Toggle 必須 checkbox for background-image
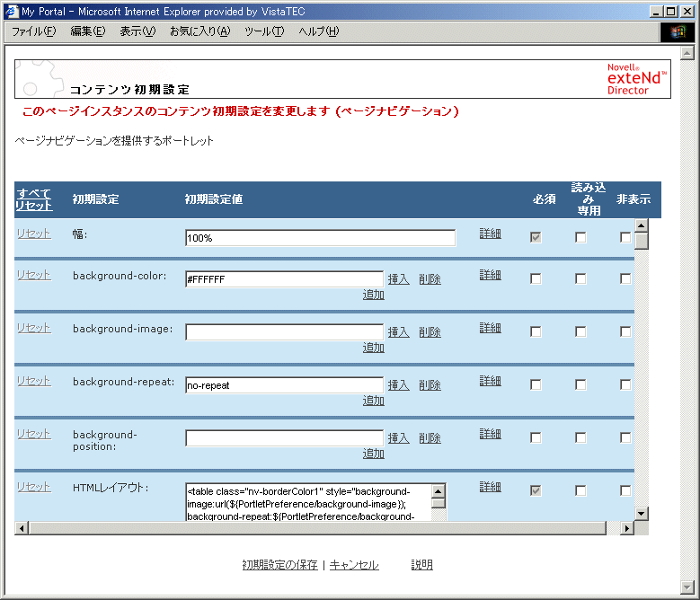Screen dimensions: 700x600 click(x=536, y=332)
